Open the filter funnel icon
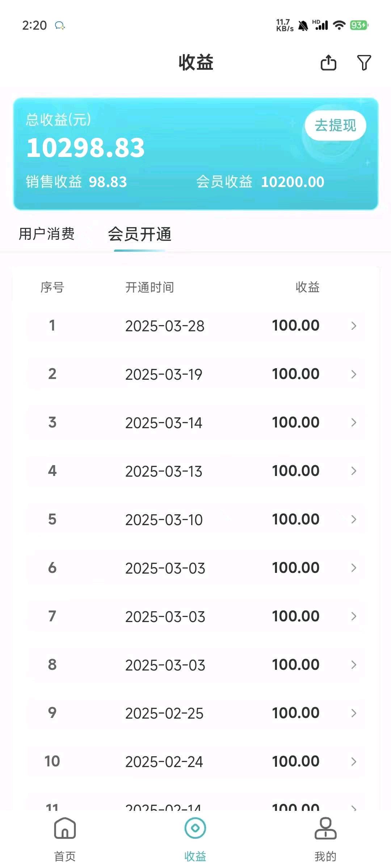Viewport: 391px width, 868px height. [x=364, y=63]
